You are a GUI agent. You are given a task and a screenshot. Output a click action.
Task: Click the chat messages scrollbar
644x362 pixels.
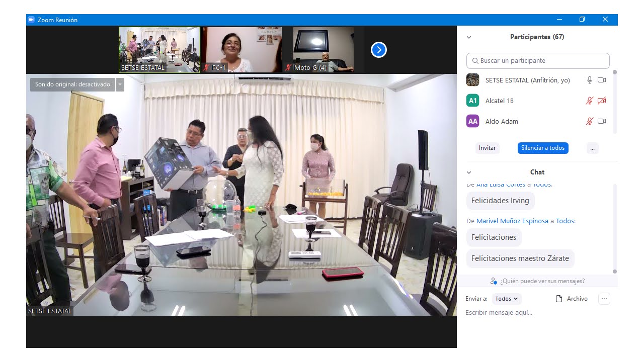614,229
